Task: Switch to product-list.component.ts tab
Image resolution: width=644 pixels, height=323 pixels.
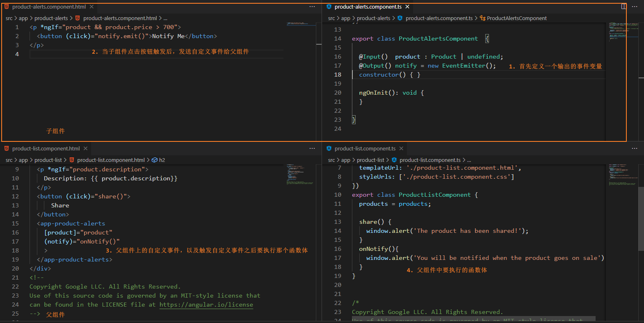Action: (x=365, y=149)
